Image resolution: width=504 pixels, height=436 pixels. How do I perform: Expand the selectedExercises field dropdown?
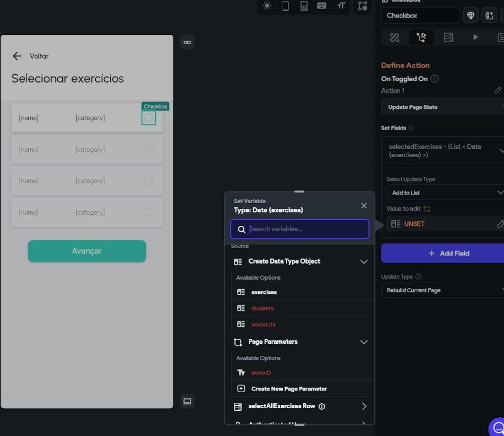pyautogui.click(x=443, y=151)
